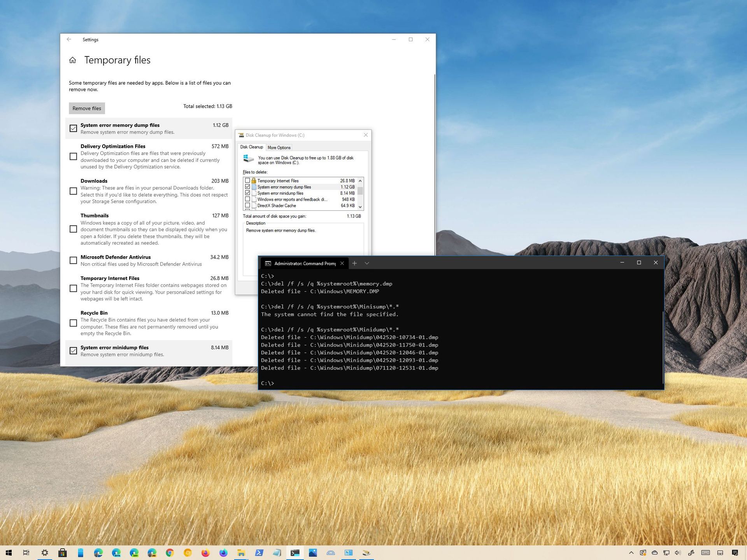Click the new tab plus button in terminal
Screen dimensions: 747x560
click(354, 263)
